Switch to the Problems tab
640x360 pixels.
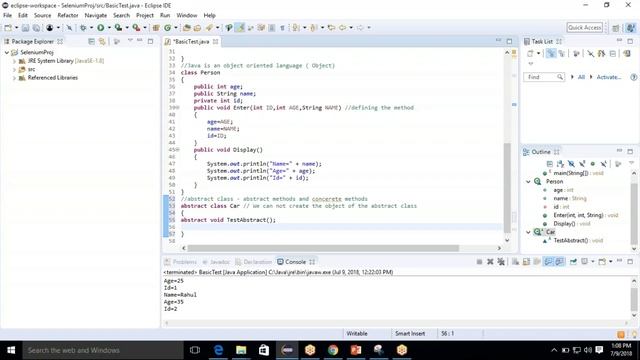[x=180, y=262]
